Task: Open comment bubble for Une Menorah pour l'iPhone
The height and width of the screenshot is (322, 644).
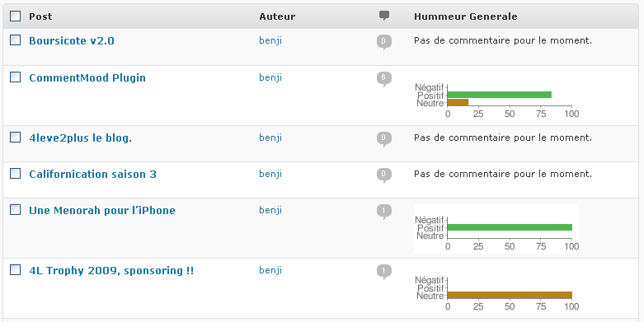Action: pyautogui.click(x=384, y=212)
